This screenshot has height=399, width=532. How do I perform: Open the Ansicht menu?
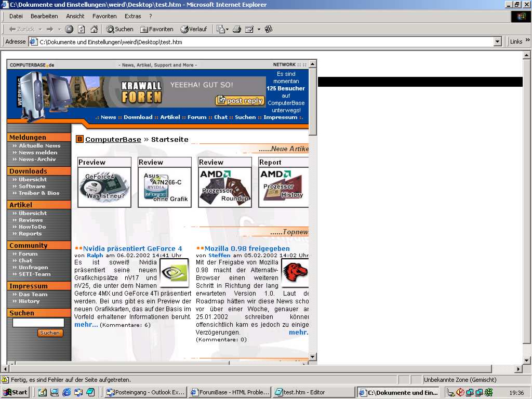click(x=75, y=16)
